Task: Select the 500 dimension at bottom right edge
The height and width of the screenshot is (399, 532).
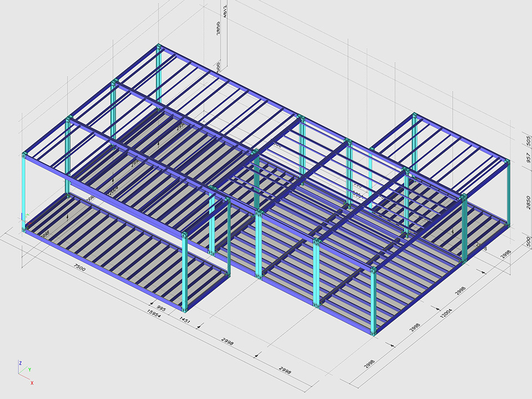Action: [x=528, y=242]
